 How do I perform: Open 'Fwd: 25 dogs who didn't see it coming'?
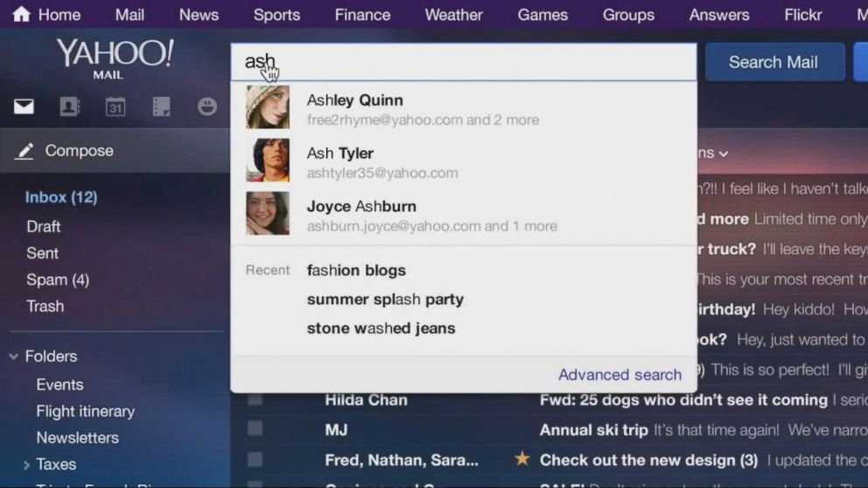coord(683,400)
